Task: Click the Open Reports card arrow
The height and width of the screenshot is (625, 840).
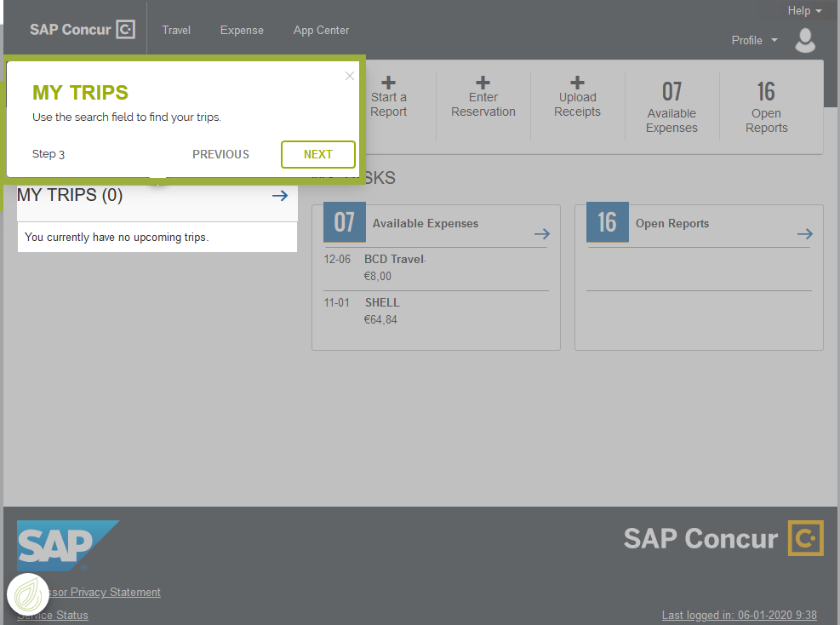Action: [x=805, y=233]
